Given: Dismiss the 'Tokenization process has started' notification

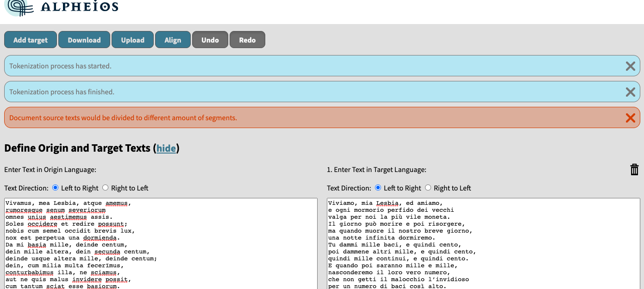Looking at the screenshot, I should 631,66.
